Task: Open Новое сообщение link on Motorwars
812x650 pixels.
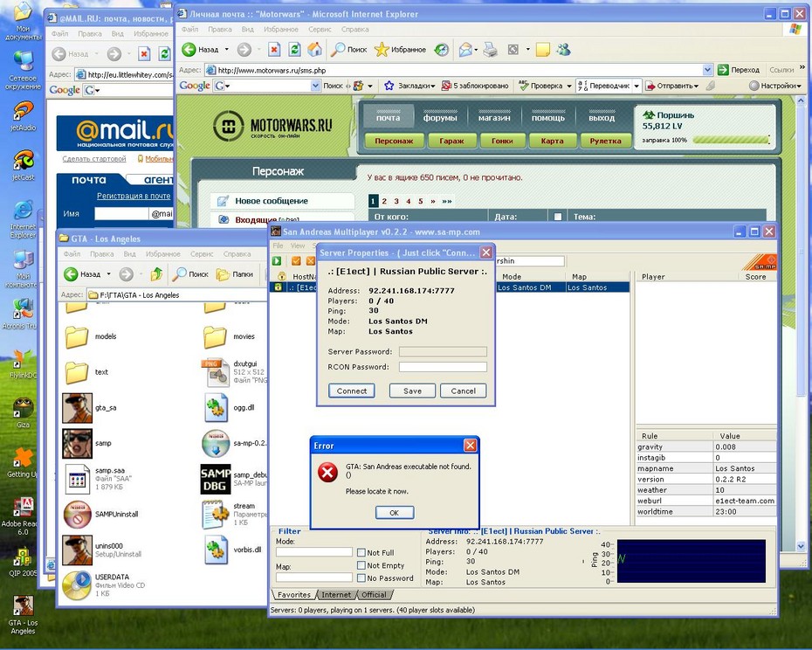Action: point(272,201)
